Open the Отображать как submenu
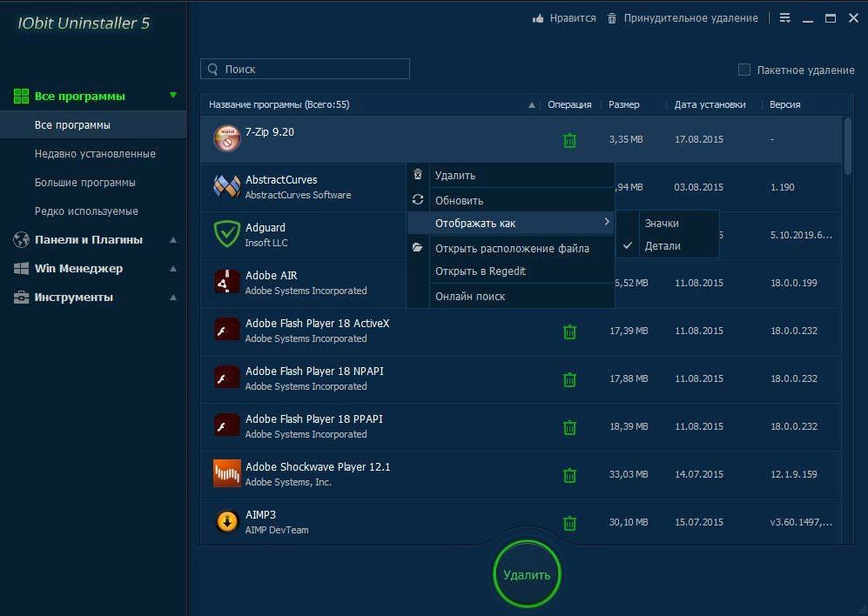This screenshot has height=616, width=868. click(510, 223)
